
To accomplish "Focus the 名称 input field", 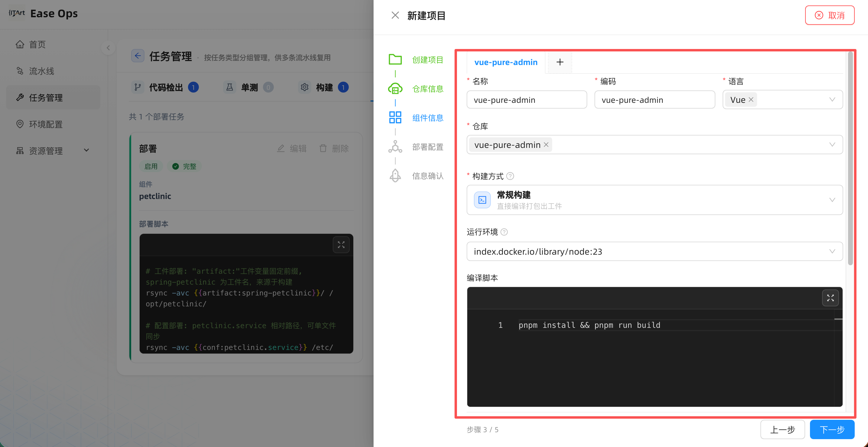I will click(x=527, y=100).
